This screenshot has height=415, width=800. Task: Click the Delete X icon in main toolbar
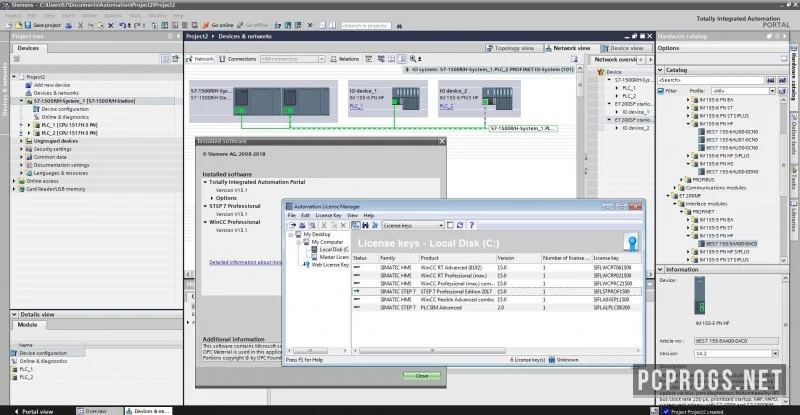(x=111, y=25)
